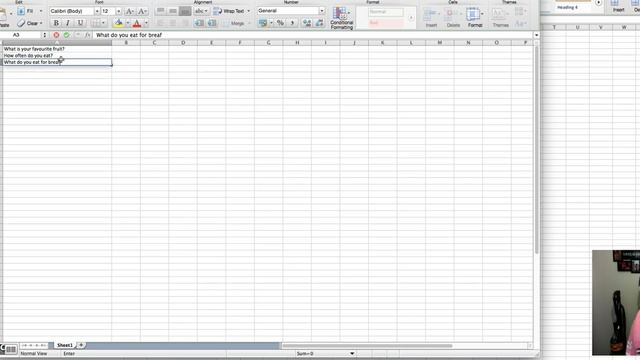Increase decimal places icon
The width and height of the screenshot is (640, 360).
coord(307,23)
